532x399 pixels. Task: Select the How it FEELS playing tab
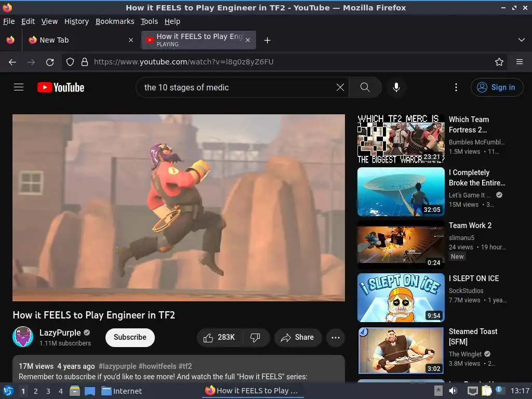(198, 40)
